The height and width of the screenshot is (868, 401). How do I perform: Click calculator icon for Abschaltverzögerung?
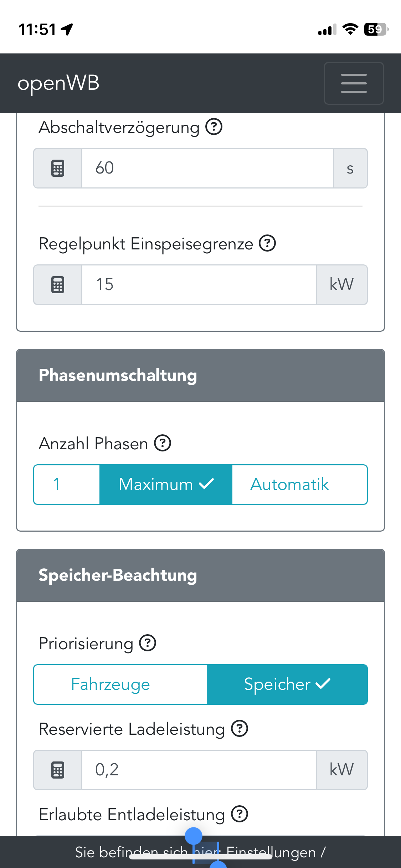pyautogui.click(x=58, y=168)
